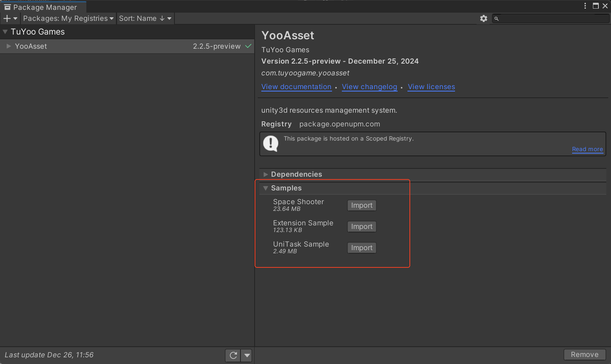Image resolution: width=611 pixels, height=364 pixels.
Task: Open Packages: My Registries dropdown
Action: tap(68, 18)
